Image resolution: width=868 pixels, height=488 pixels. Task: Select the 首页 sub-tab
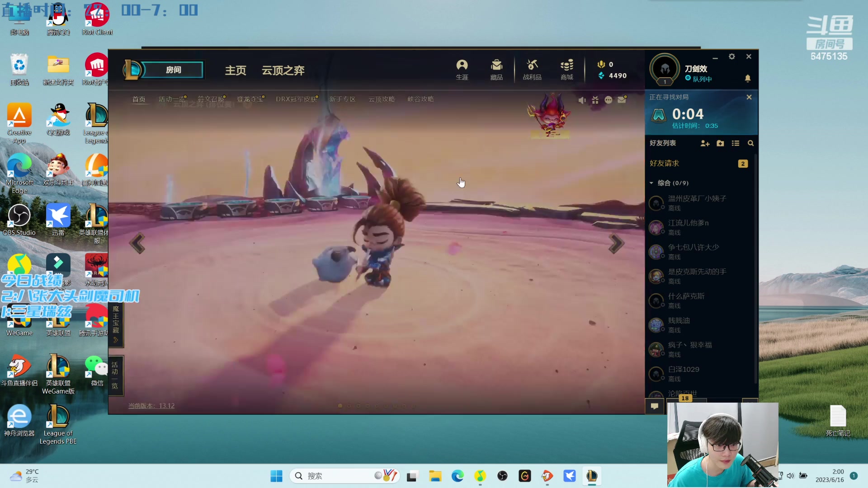point(139,99)
